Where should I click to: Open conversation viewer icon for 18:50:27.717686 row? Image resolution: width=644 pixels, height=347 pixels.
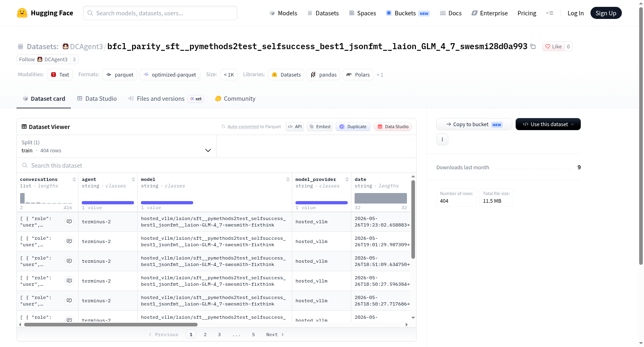tap(69, 301)
